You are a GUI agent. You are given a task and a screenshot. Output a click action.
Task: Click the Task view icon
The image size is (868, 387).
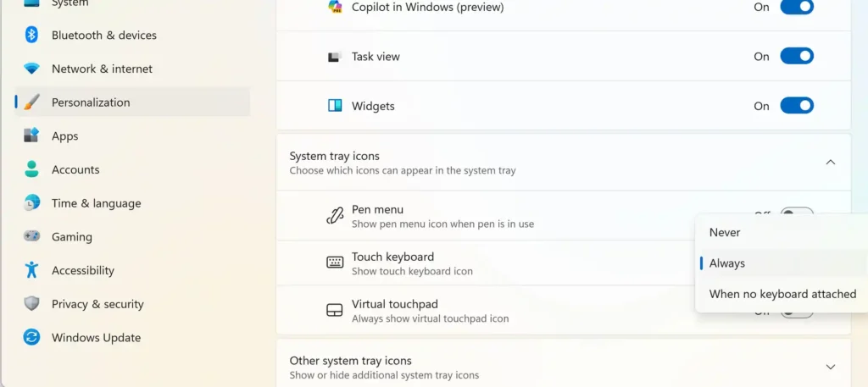[334, 57]
